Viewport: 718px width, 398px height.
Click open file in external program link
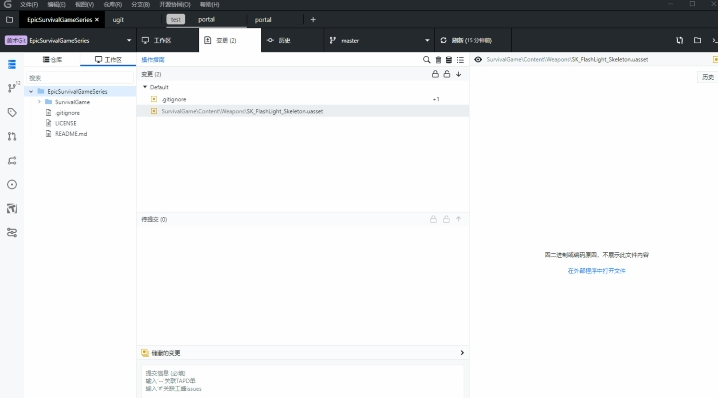pos(596,271)
